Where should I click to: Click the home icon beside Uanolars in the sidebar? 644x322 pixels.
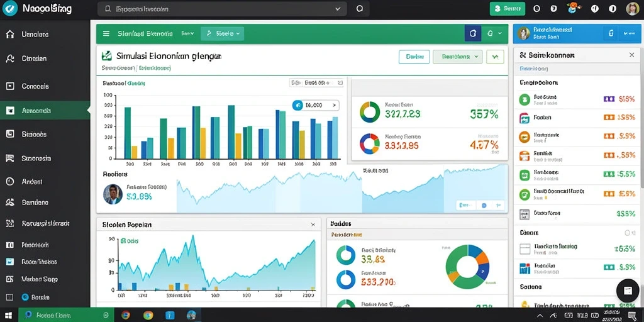(10, 35)
